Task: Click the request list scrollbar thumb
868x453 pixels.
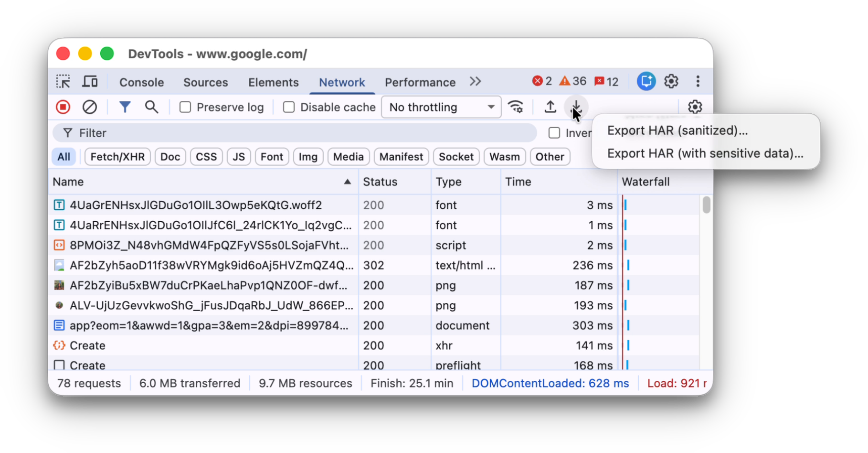Action: [707, 205]
